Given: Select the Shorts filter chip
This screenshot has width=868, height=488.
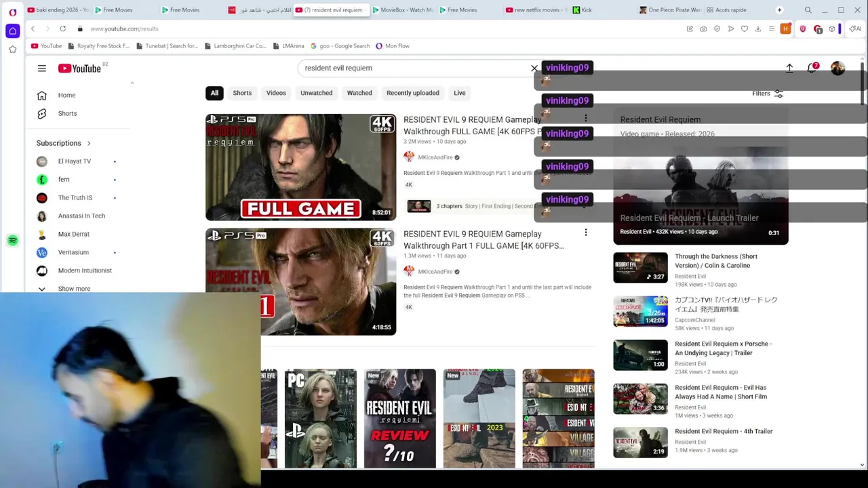Looking at the screenshot, I should pyautogui.click(x=242, y=93).
